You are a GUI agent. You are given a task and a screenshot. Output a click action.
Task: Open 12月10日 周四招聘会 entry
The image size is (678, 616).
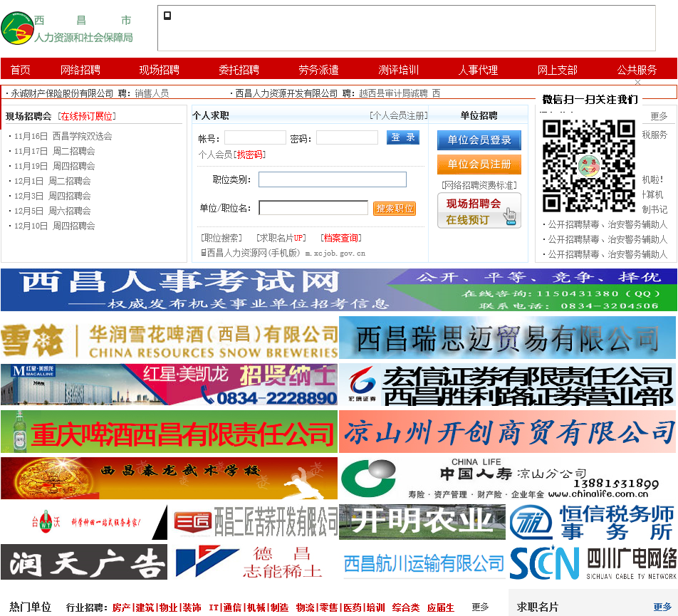[54, 226]
